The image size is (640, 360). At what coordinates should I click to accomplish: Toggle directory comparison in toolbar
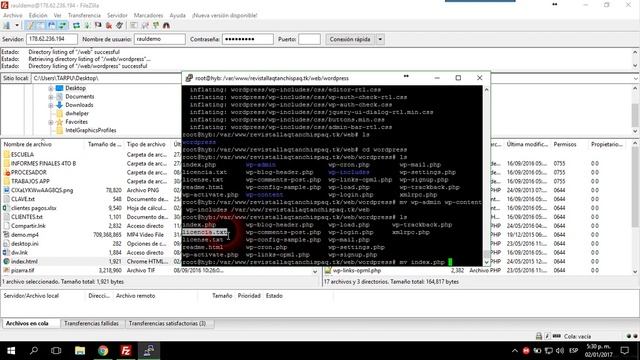(x=145, y=25)
